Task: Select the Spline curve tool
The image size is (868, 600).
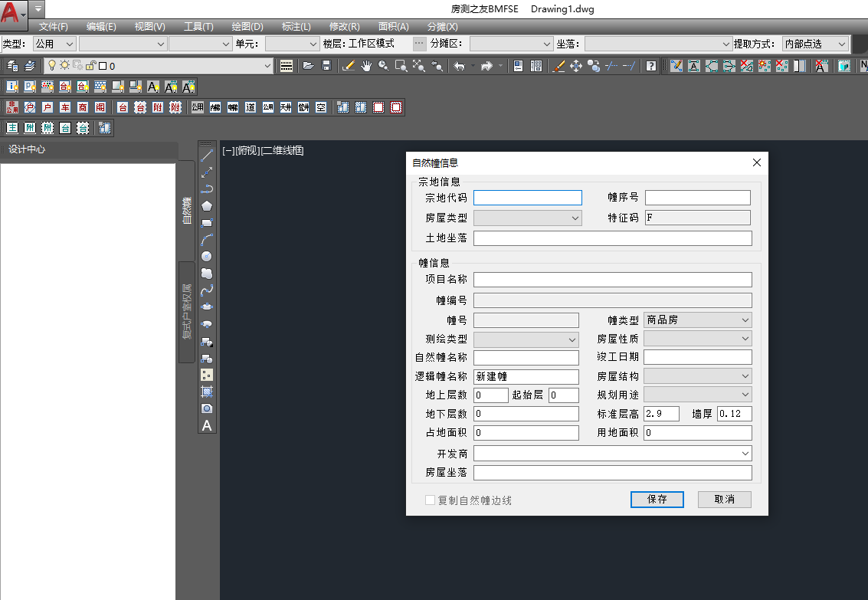Action: coord(207,290)
